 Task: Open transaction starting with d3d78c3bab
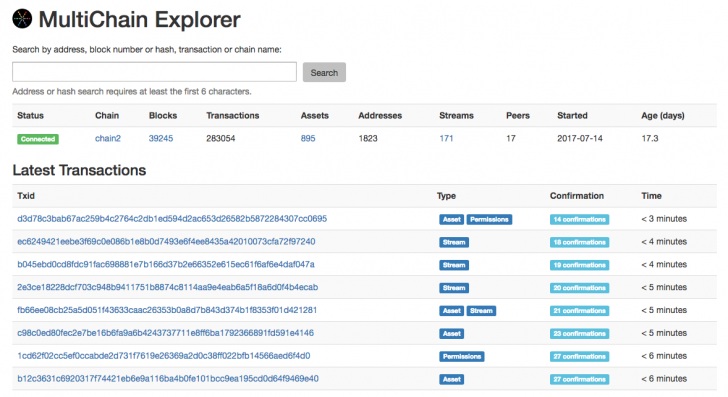[x=172, y=219]
